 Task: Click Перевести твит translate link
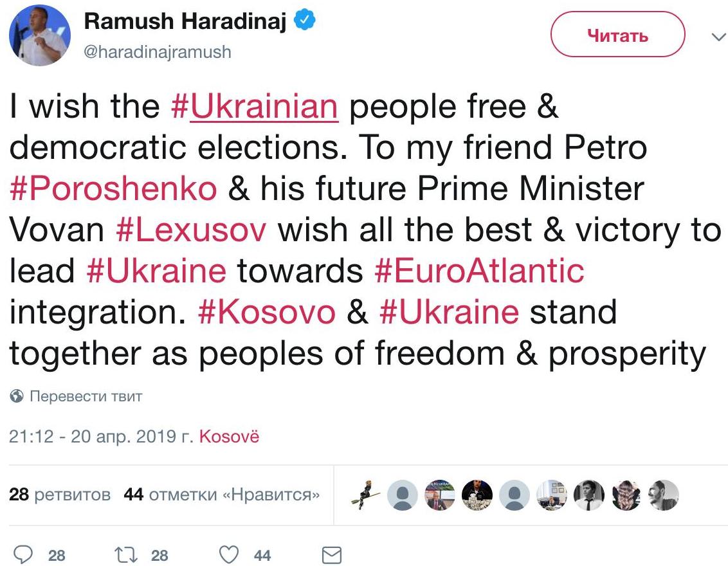(x=86, y=396)
